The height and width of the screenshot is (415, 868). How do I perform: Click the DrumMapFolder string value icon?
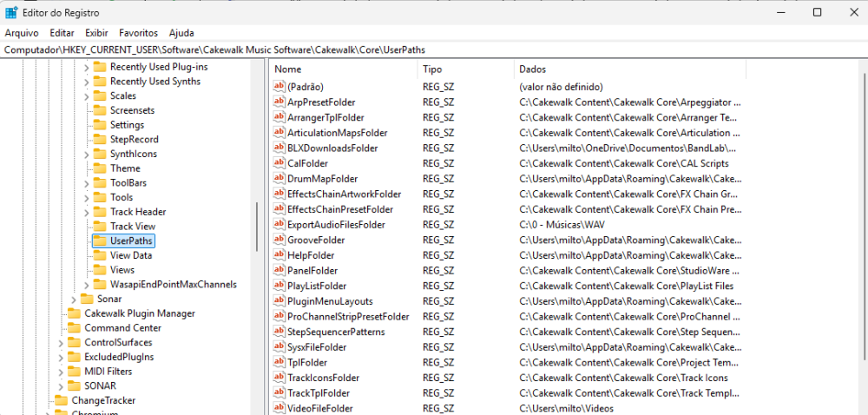[x=279, y=179]
